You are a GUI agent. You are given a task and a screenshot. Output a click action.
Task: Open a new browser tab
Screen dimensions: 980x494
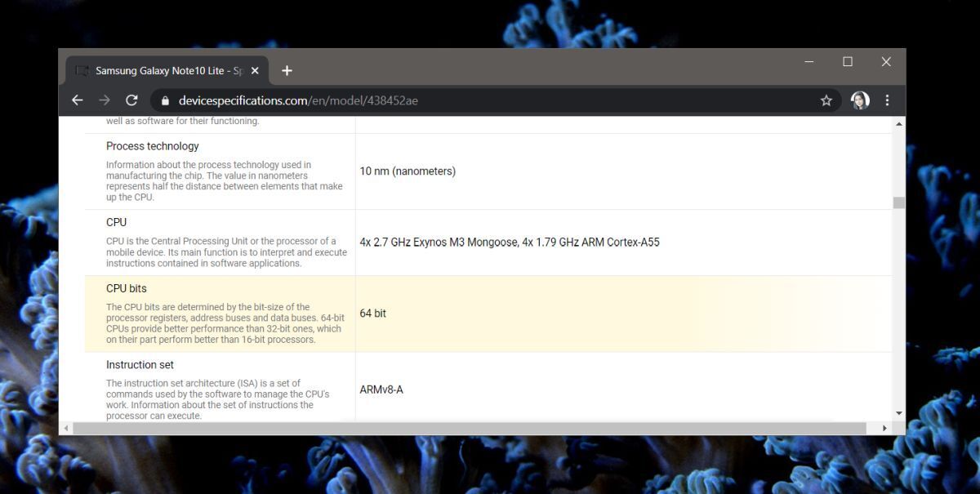[287, 71]
